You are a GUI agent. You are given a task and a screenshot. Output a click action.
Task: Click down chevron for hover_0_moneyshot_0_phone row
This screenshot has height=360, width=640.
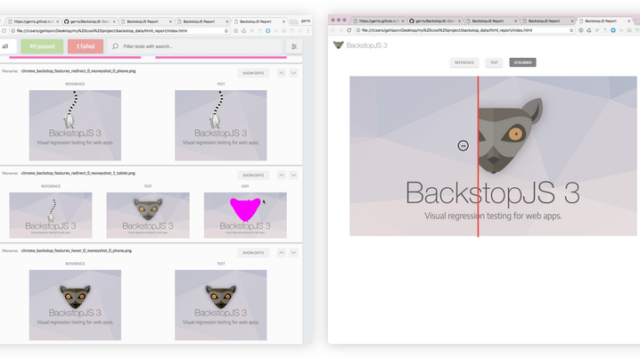[293, 253]
